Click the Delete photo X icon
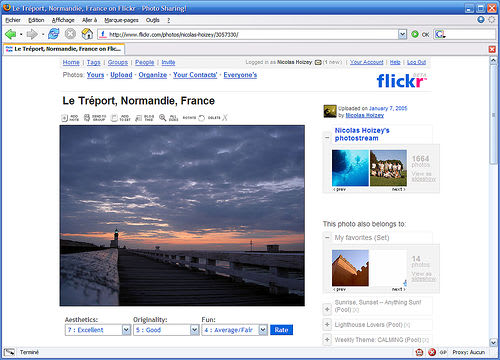500x360 pixels. point(225,118)
